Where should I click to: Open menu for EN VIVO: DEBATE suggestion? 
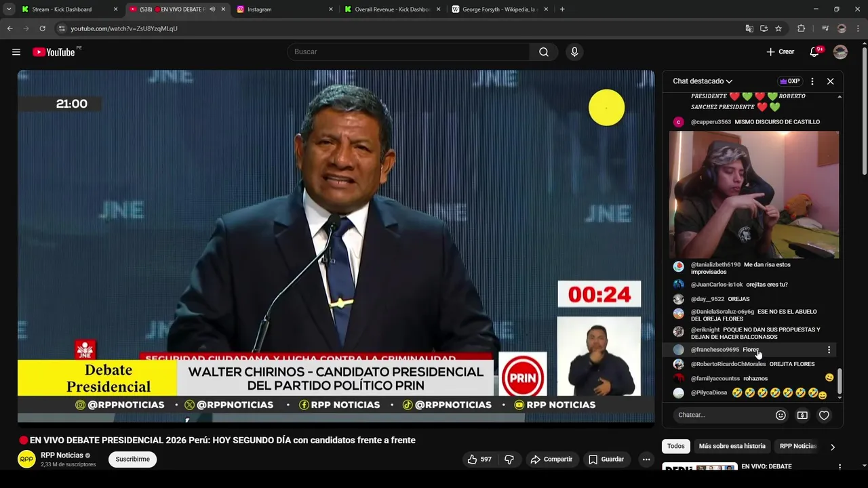(x=840, y=467)
